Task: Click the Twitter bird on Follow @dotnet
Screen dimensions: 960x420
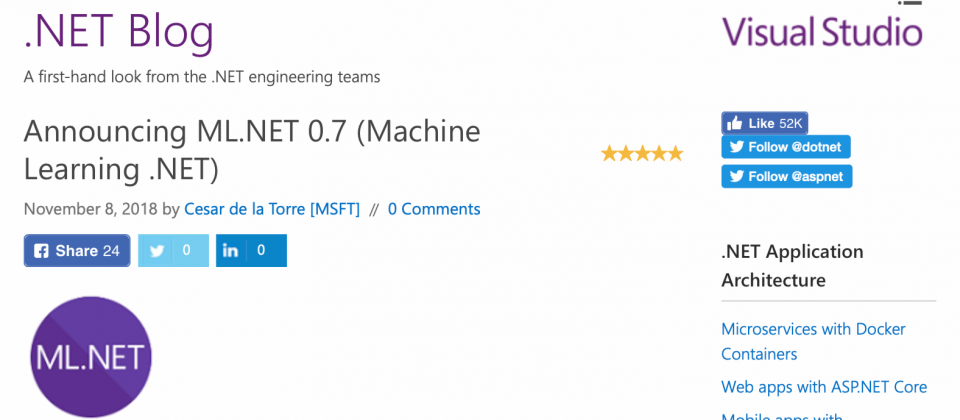Action: tap(737, 147)
